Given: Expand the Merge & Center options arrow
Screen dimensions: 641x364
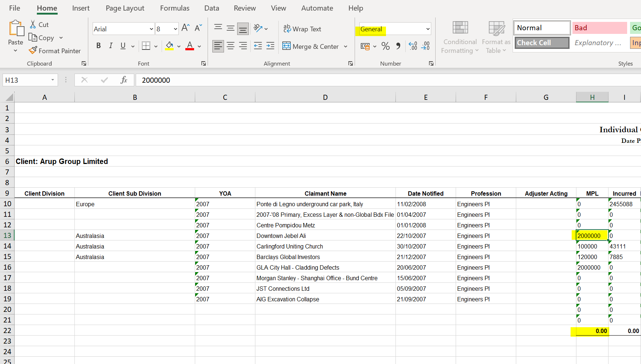Looking at the screenshot, I should coord(345,46).
